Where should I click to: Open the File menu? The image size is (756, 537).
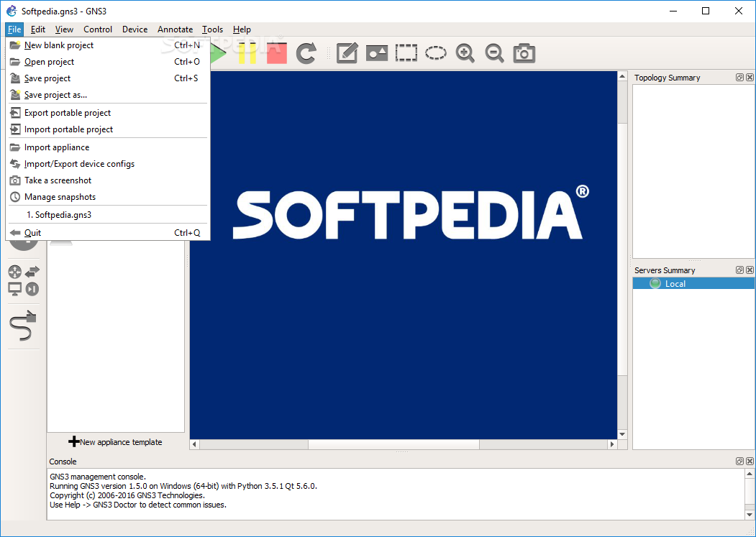tap(14, 29)
